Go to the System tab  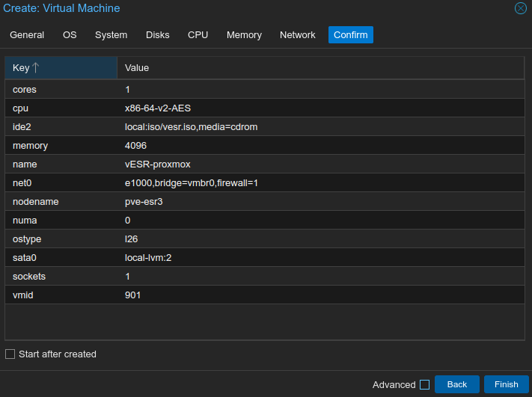[x=111, y=35]
